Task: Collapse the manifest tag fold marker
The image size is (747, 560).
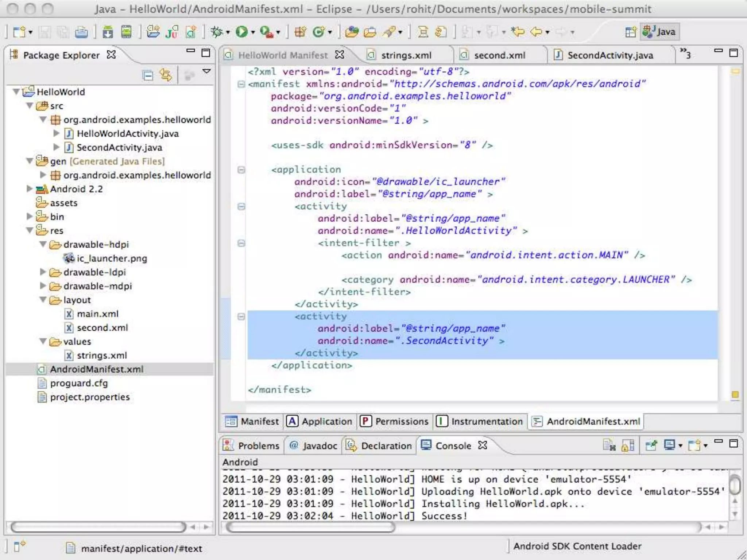Action: 241,84
